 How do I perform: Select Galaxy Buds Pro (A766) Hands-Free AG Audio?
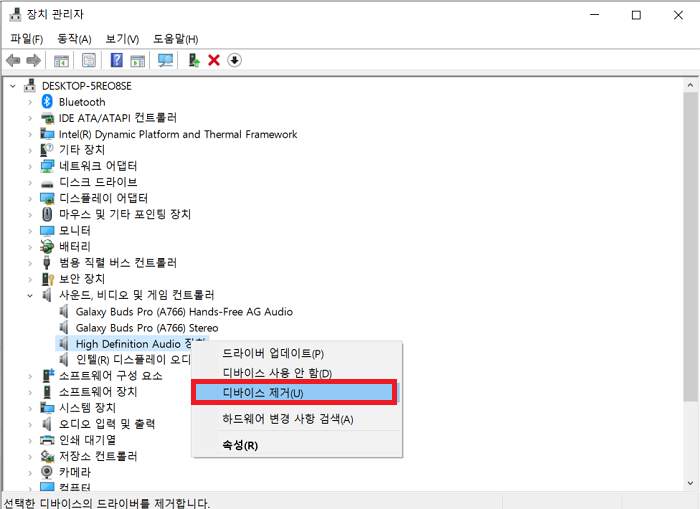point(184,312)
